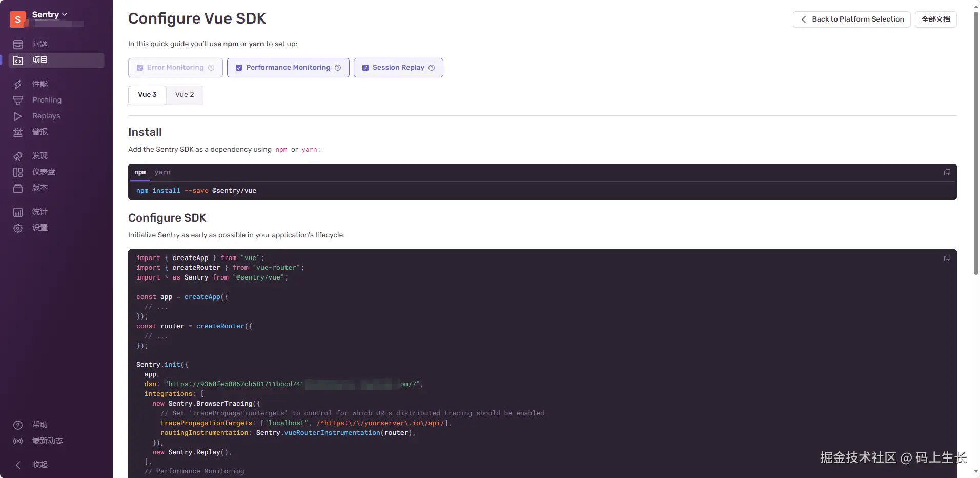Open the 帮助 sidebar menu label
The height and width of the screenshot is (478, 980).
pyautogui.click(x=40, y=425)
